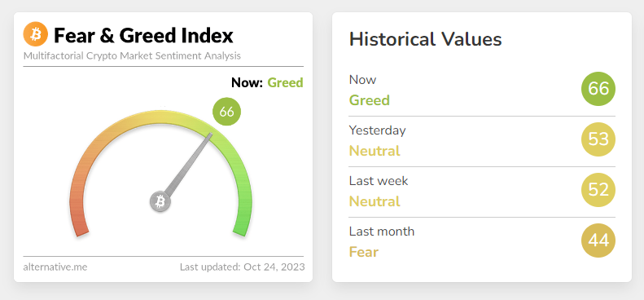
Task: Select the 53 circle for Yesterday
Action: (x=598, y=139)
